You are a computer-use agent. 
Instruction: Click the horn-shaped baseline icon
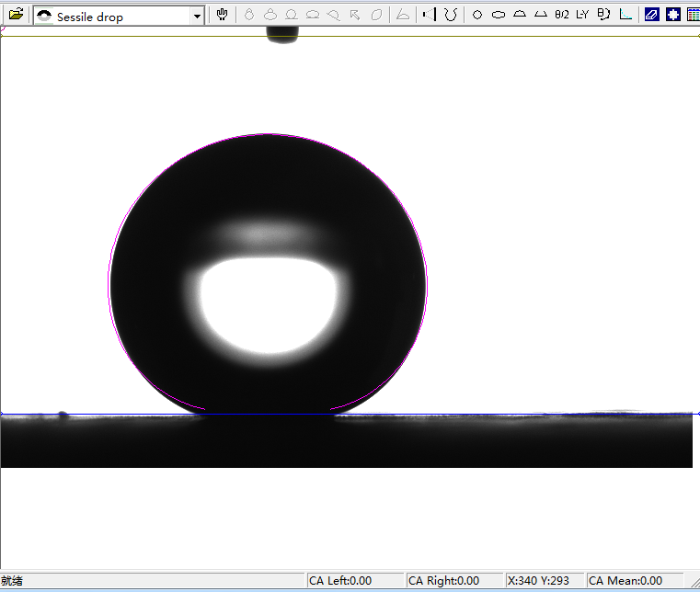point(428,15)
